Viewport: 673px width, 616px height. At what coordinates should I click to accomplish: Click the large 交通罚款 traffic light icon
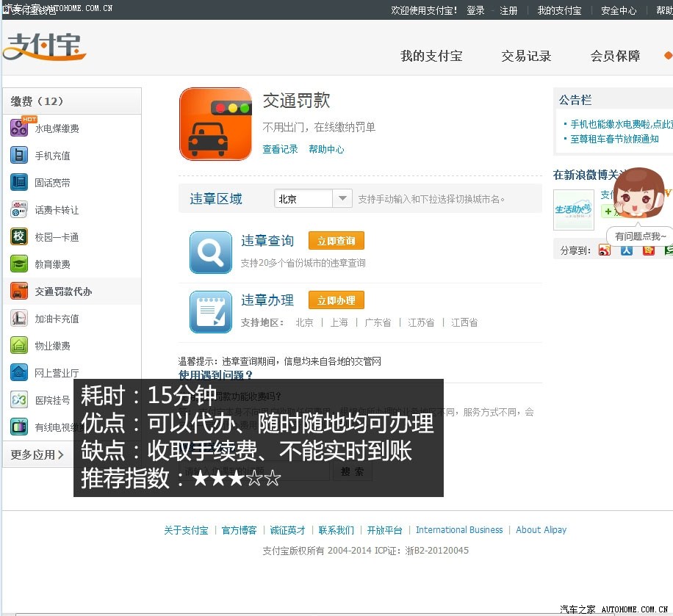215,124
